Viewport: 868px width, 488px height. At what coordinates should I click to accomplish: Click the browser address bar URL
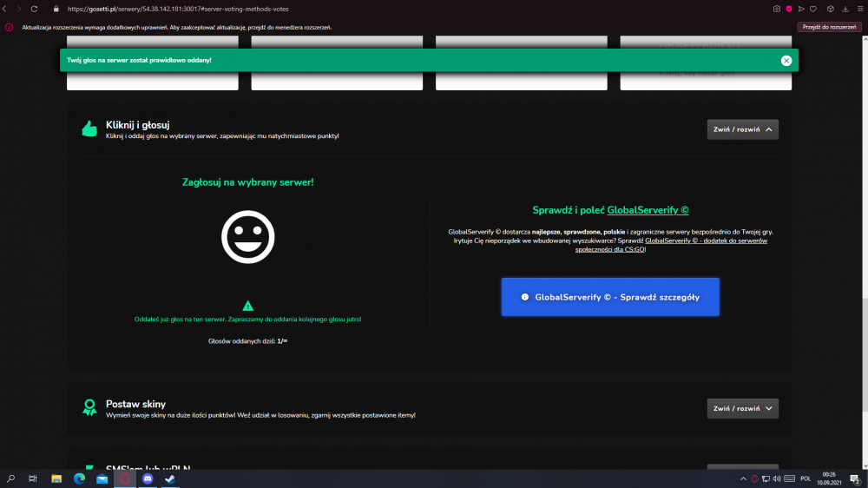tap(178, 9)
